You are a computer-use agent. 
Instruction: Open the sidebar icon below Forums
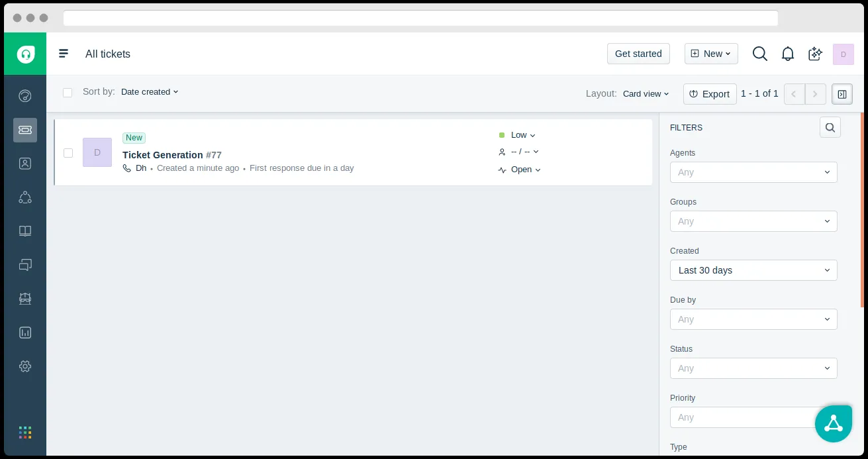coord(25,299)
